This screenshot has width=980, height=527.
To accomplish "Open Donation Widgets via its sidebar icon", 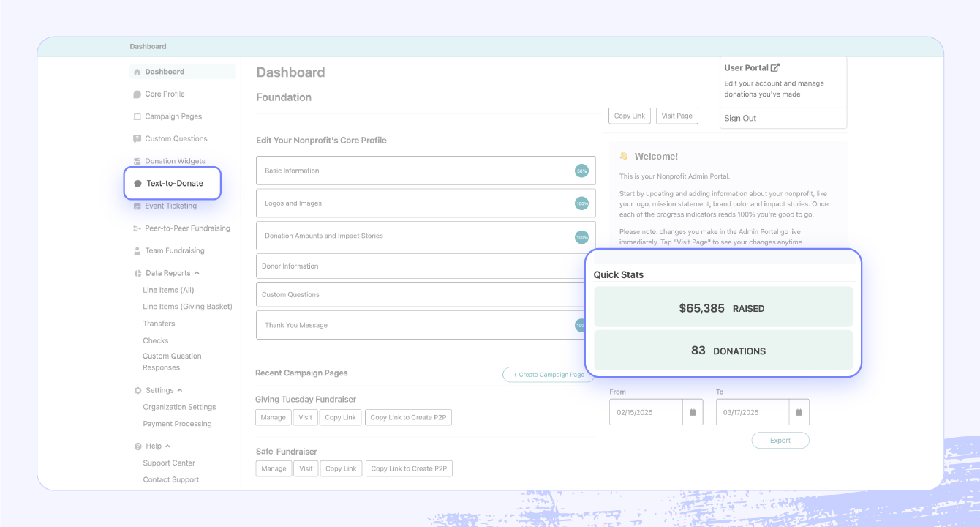I will 136,161.
